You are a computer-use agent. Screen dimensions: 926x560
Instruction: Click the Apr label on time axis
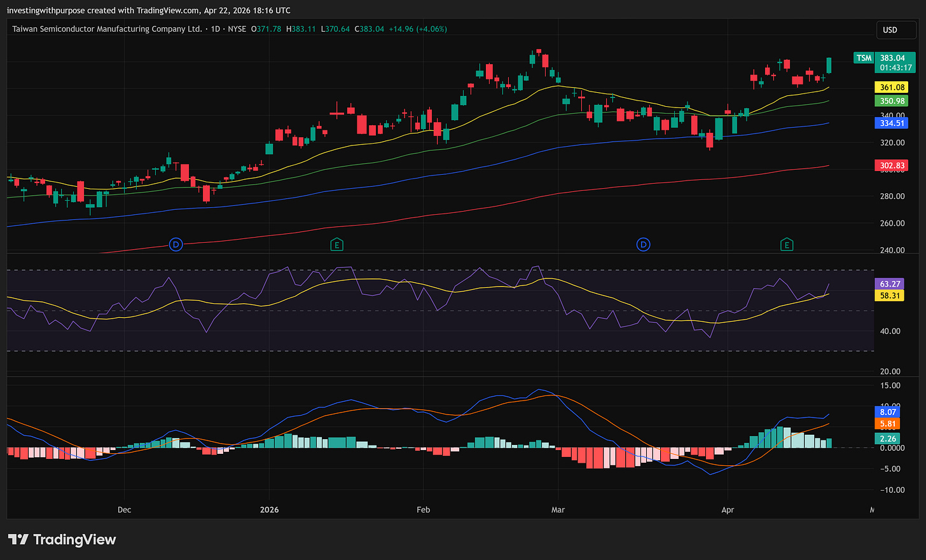coord(728,510)
